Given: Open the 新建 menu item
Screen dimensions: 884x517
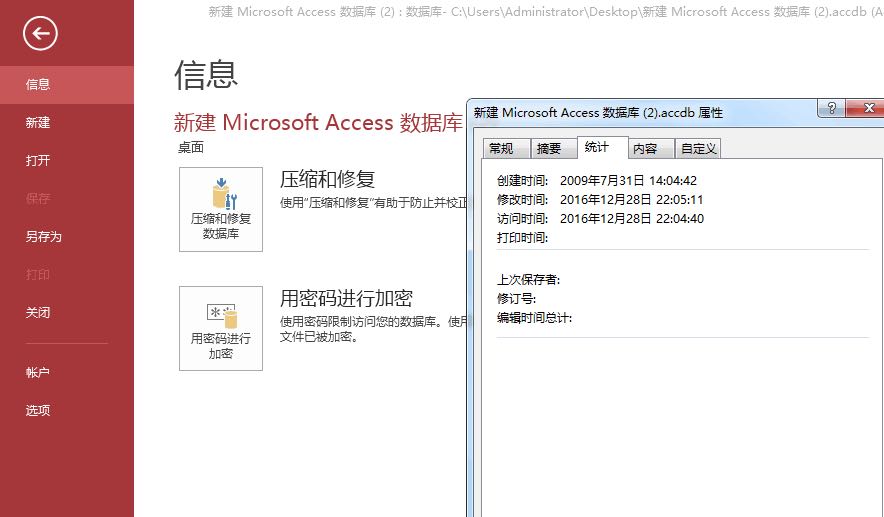Looking at the screenshot, I should 67,122.
